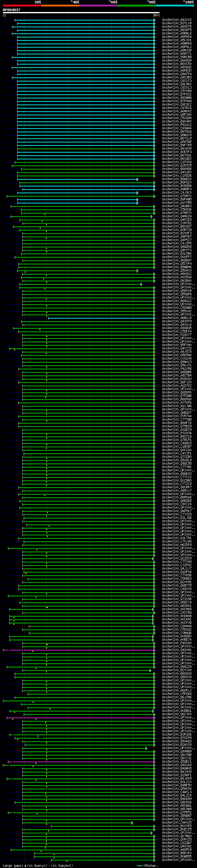Screen dimensions: 197x868
Task: Open the UniRef100_B0ECZ5 entry
Action: tap(177, 829)
